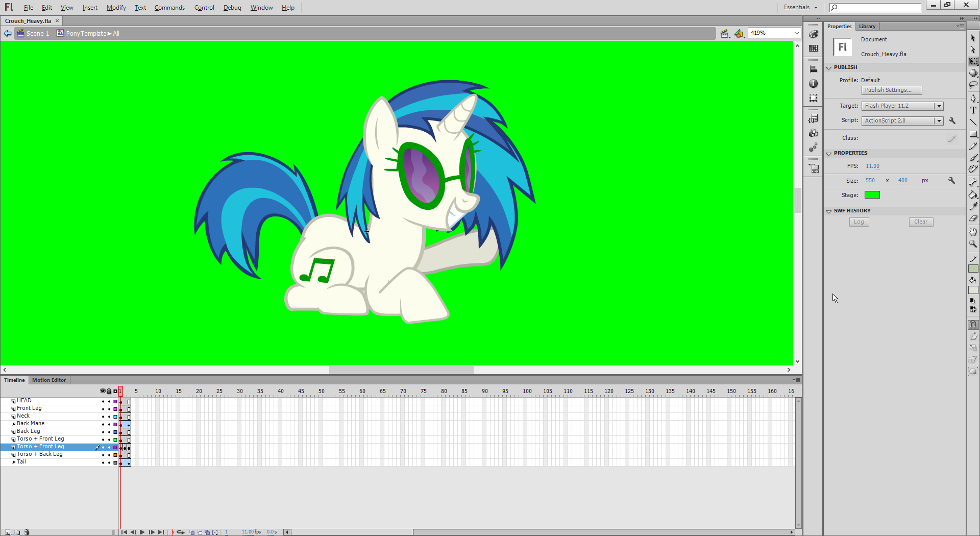The image size is (980, 536).
Task: Toggle loop playback in the timeline
Action: [180, 532]
